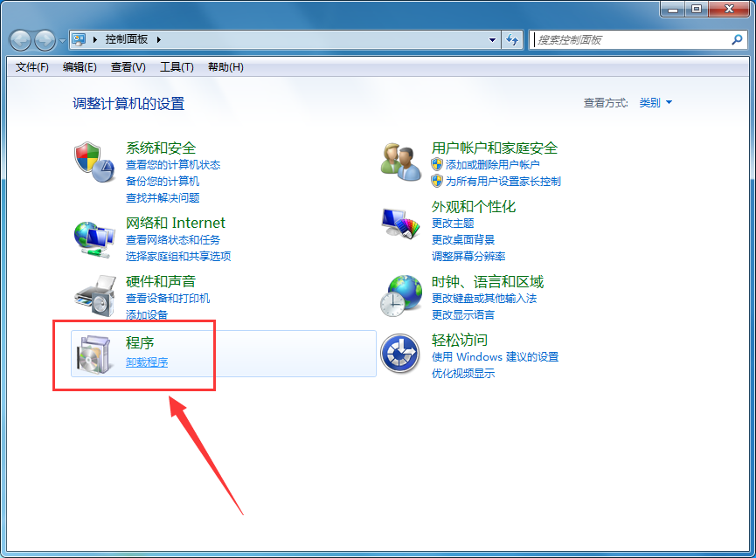The width and height of the screenshot is (756, 558).
Task: Minimize the Control Panel window
Action: (x=673, y=9)
